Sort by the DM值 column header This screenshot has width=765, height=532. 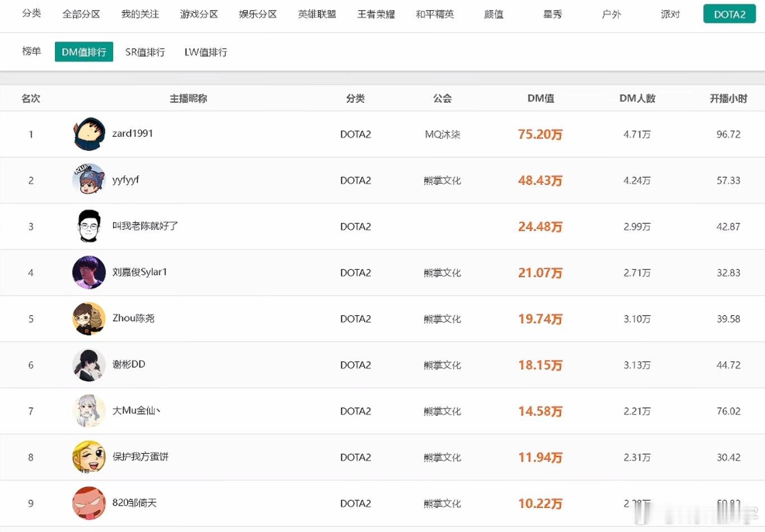click(x=541, y=98)
